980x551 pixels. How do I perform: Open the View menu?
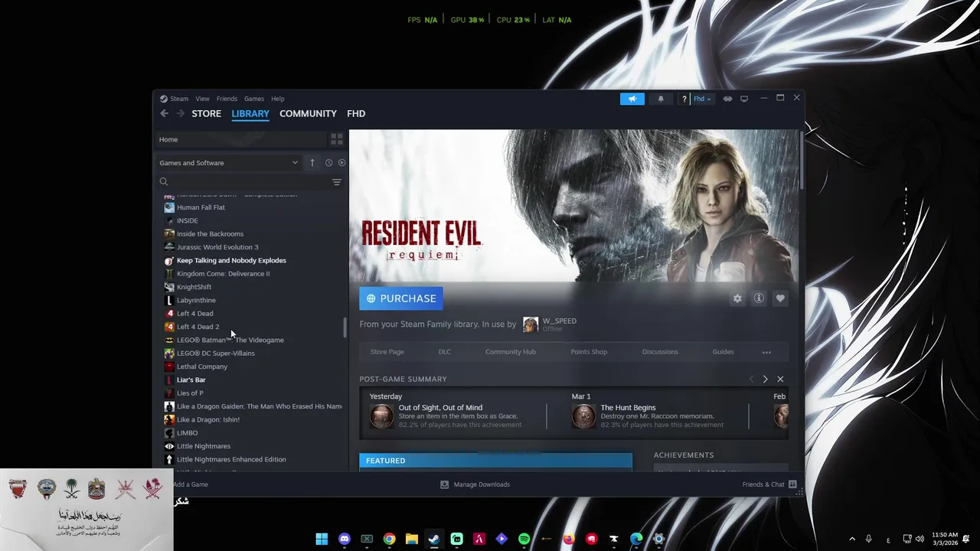tap(202, 99)
